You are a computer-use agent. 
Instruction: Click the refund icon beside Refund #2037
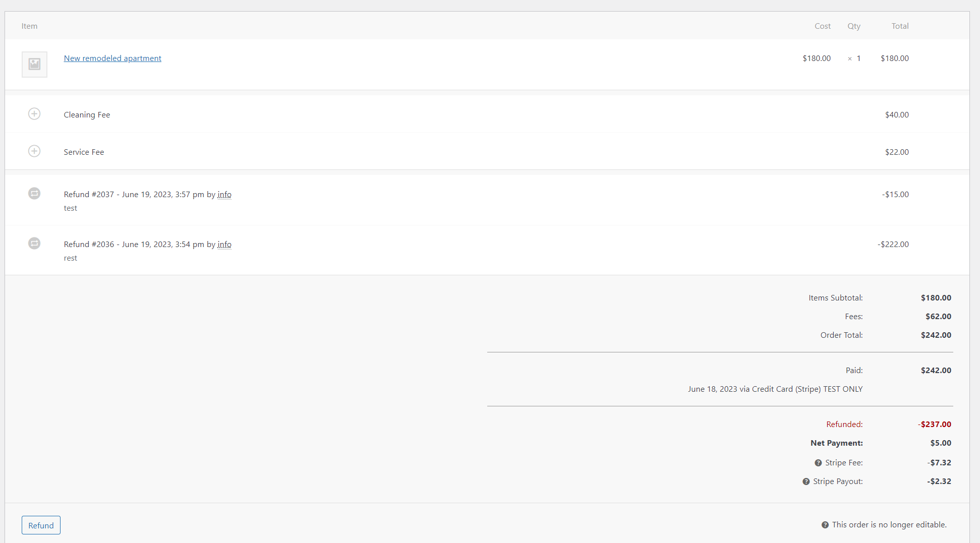pos(34,194)
